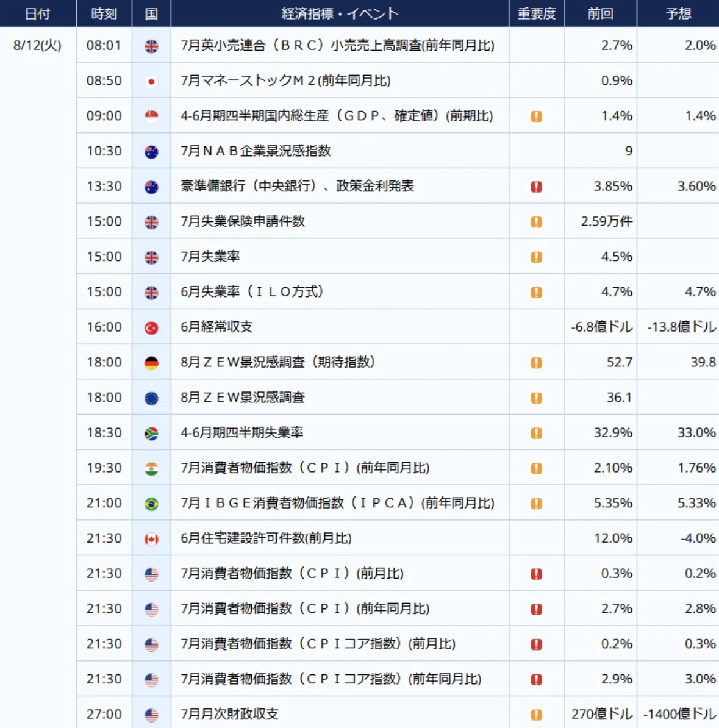Click event 8月ZEW景況感調査（期待指数）
The width and height of the screenshot is (719, 728).
(x=277, y=362)
